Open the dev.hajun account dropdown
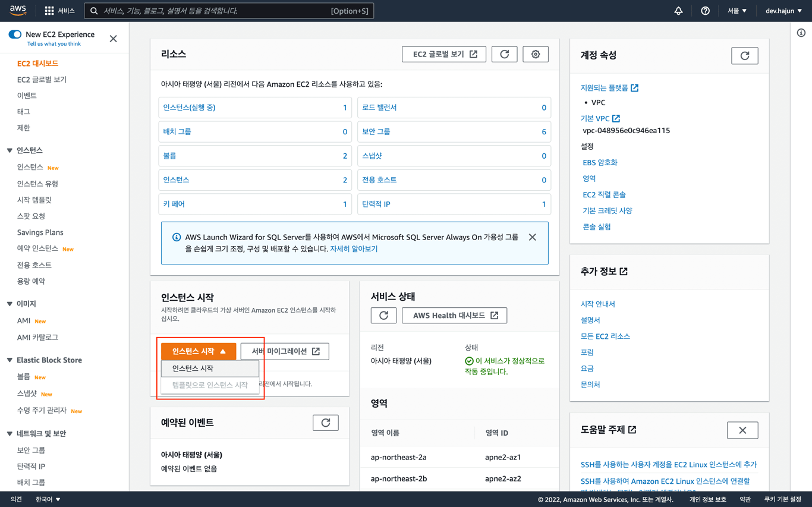The image size is (812, 507). (x=783, y=11)
